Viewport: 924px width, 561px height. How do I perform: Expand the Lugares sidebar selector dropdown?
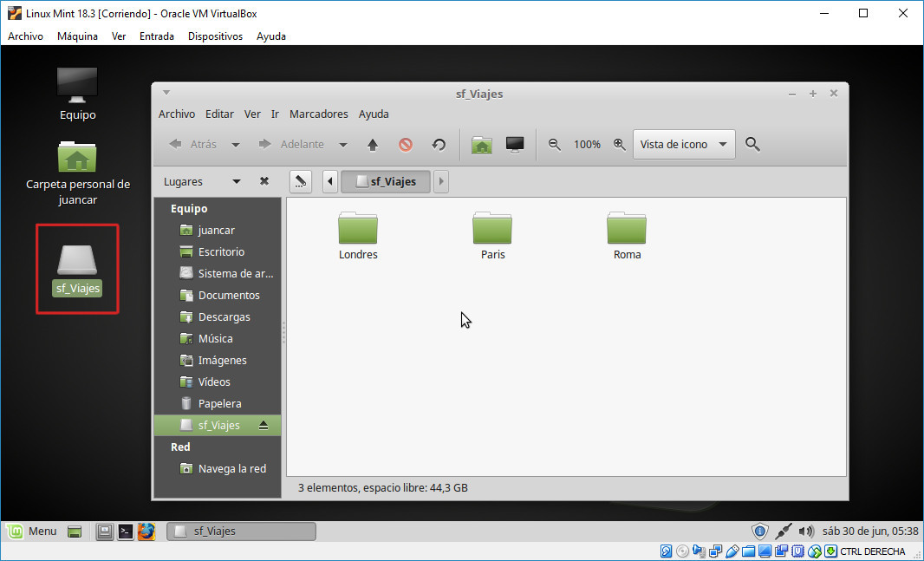coord(236,181)
